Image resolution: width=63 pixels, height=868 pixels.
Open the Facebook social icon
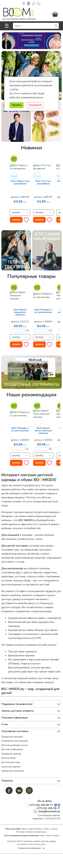coord(9,790)
